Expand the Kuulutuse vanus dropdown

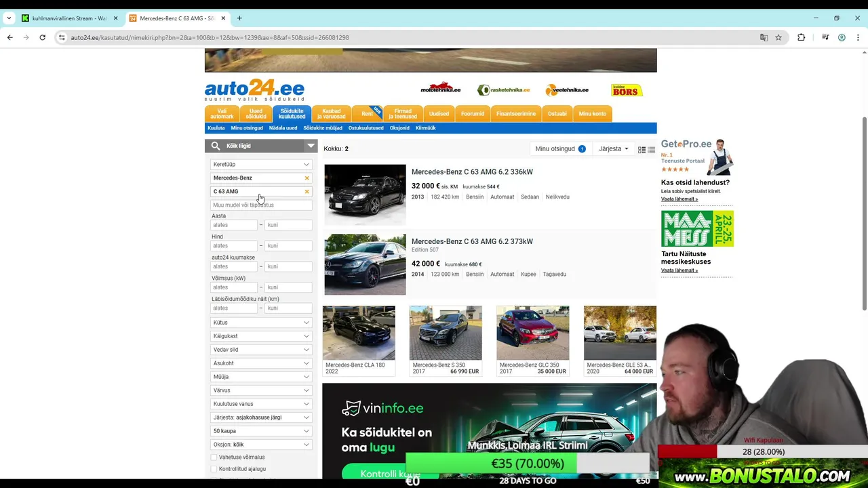[x=261, y=404]
